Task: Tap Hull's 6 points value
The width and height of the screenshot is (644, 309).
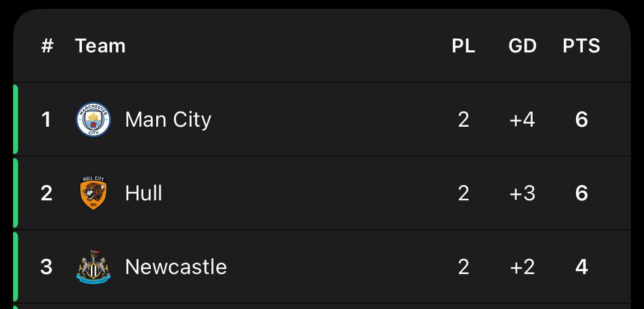Action: [x=582, y=193]
